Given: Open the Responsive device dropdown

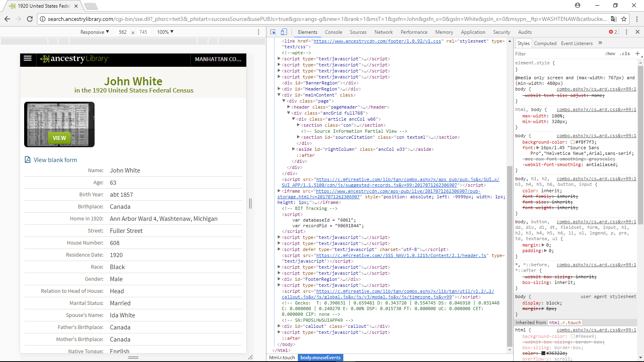Looking at the screenshot, I should coord(95,32).
